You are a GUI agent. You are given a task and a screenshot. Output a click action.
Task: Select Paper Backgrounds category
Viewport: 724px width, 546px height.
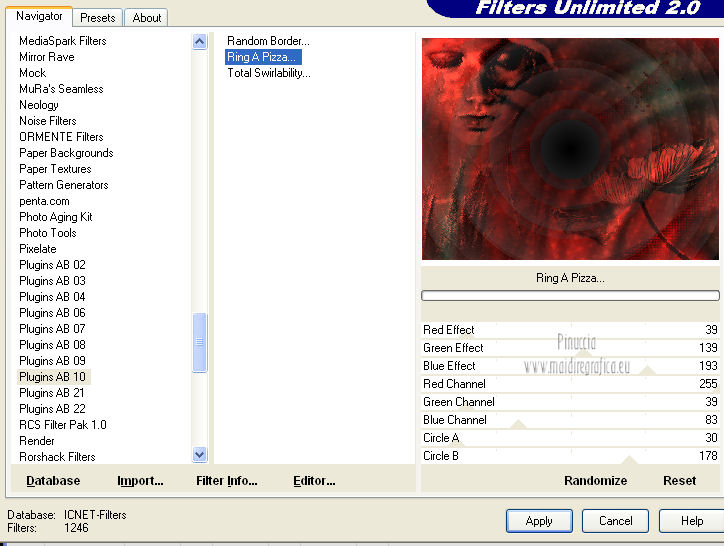tap(66, 153)
